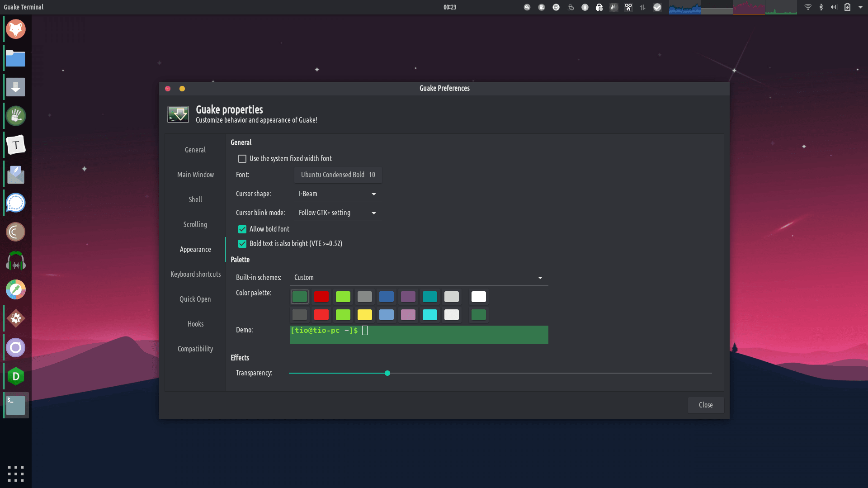The image size is (868, 488).
Task: Click the red swatch in first palette row
Action: pos(321,297)
